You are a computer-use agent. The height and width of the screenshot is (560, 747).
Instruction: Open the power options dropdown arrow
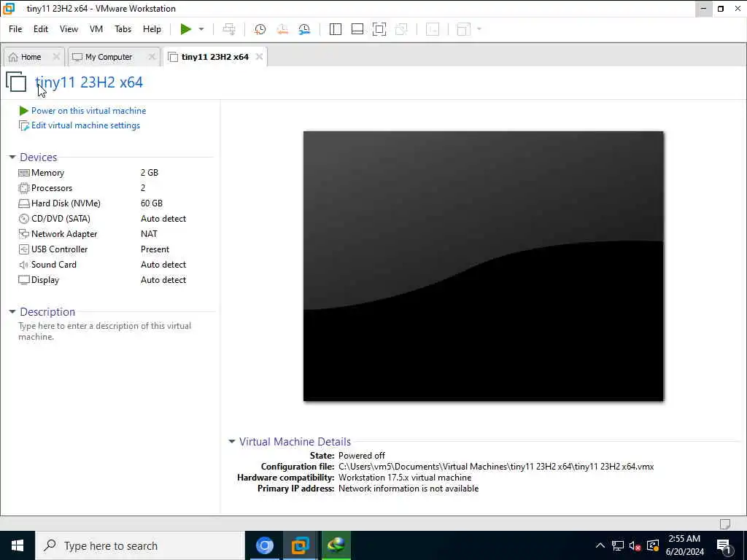pos(201,29)
